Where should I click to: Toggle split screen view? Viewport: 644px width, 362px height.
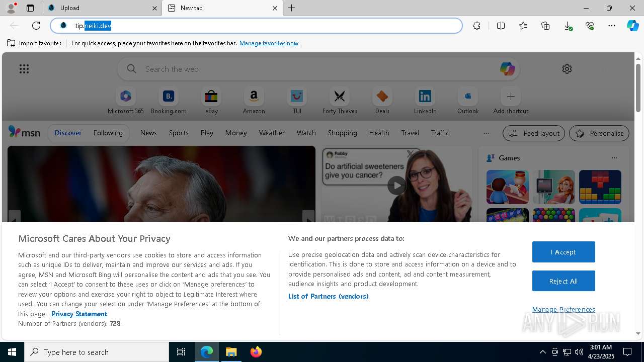click(x=501, y=26)
